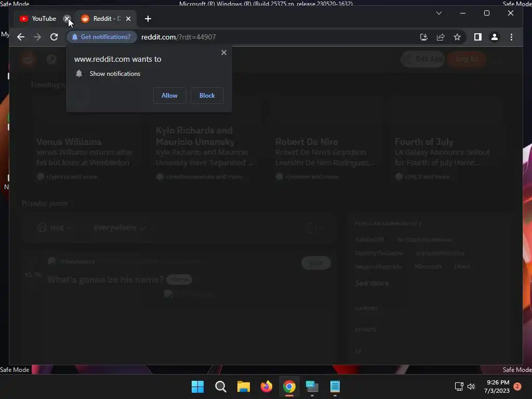Open the network icon in system tray
This screenshot has width=532, height=399.
click(x=459, y=387)
